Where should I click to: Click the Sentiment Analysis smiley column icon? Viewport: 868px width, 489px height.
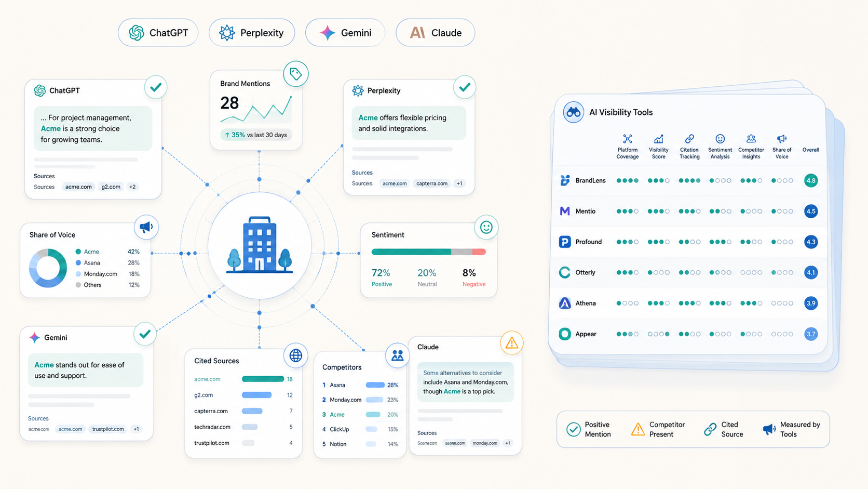(x=720, y=139)
